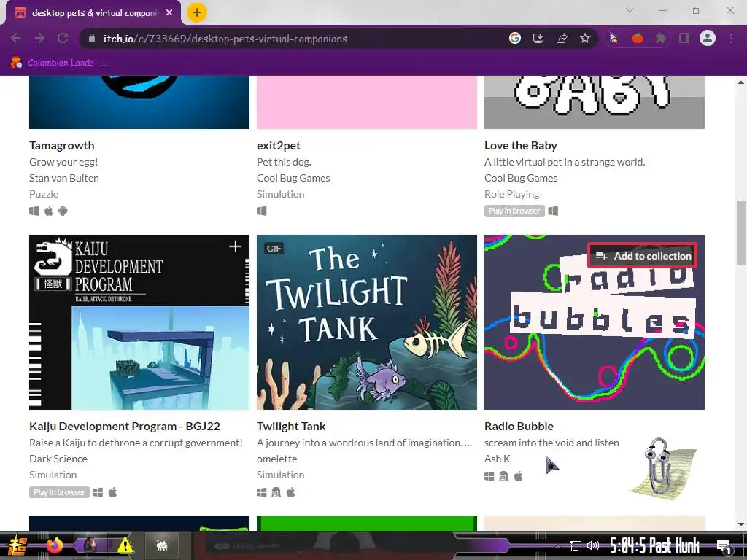Click the Clippy desktop pet
Viewport: 747px width, 560px height.
[663, 467]
